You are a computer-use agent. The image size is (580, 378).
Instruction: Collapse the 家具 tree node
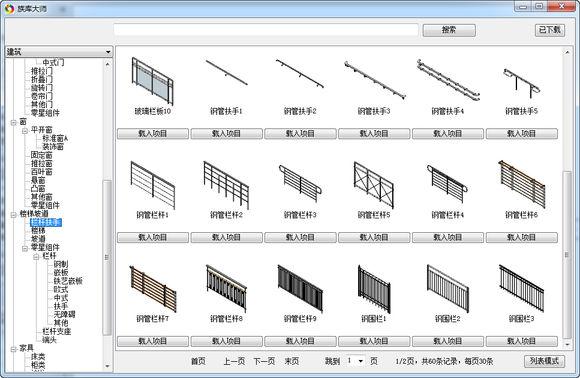[x=13, y=349]
